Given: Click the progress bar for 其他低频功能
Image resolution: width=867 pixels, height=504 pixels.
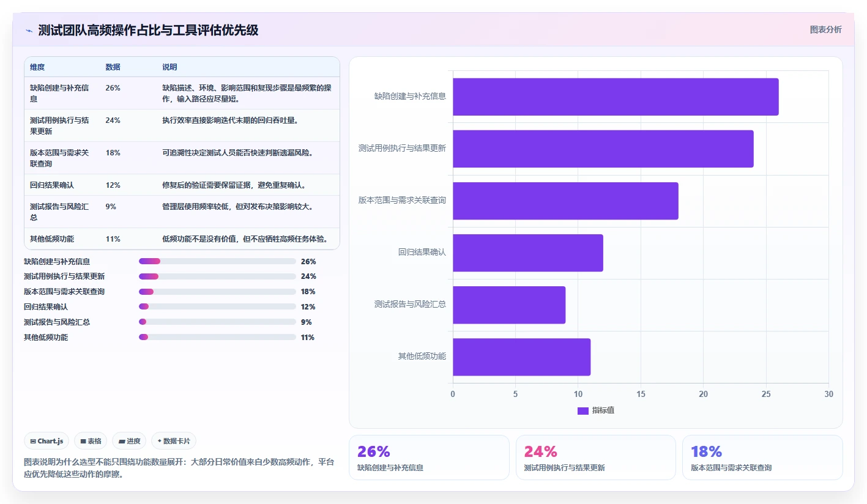Looking at the screenshot, I should pyautogui.click(x=217, y=337).
